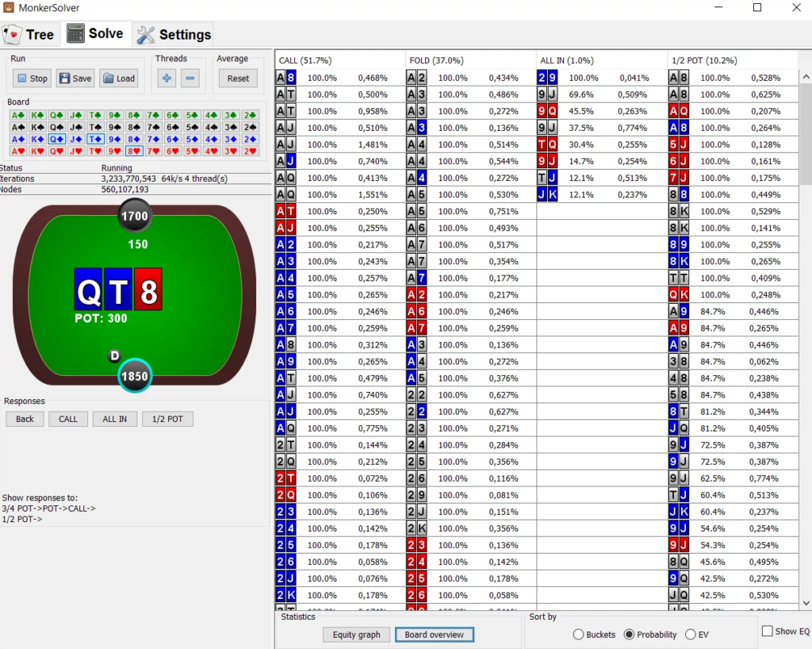812x649 pixels.
Task: Click the hand list scroll down arrow
Action: click(x=806, y=603)
